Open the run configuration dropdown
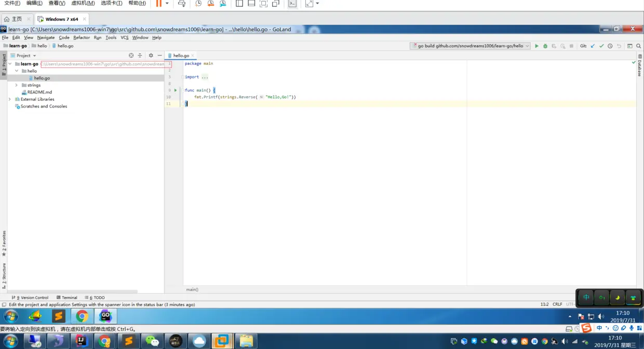Image resolution: width=644 pixels, height=349 pixels. 526,46
